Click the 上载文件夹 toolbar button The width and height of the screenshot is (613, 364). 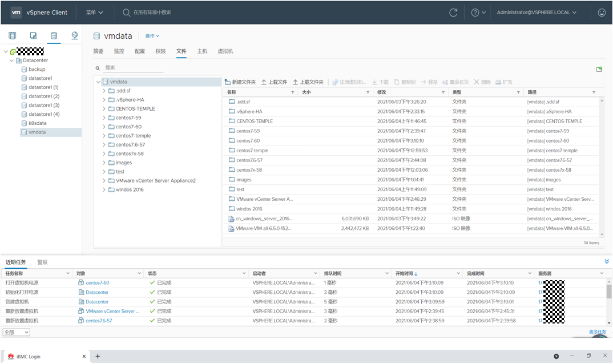coord(308,82)
